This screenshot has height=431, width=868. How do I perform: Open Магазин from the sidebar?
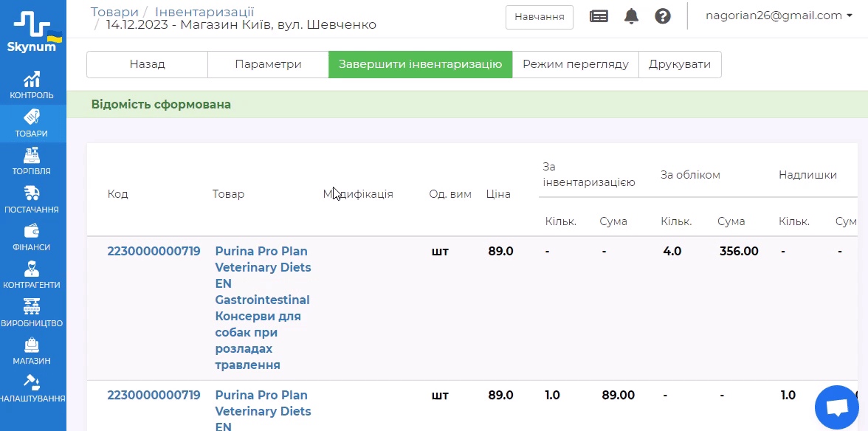[x=32, y=351]
